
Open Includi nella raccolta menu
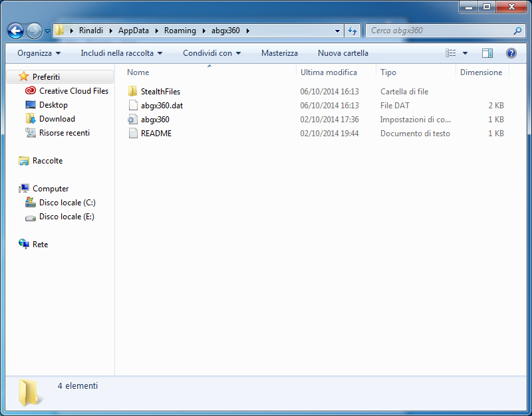tap(122, 53)
